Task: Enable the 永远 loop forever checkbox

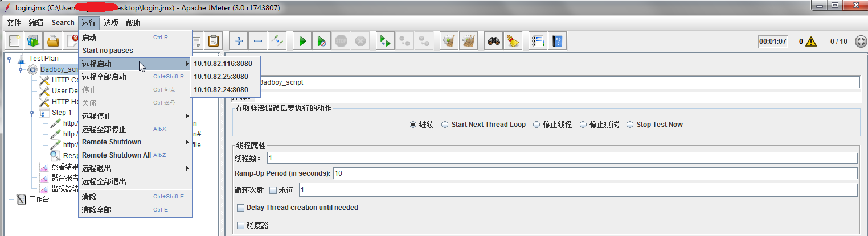Action: [273, 190]
